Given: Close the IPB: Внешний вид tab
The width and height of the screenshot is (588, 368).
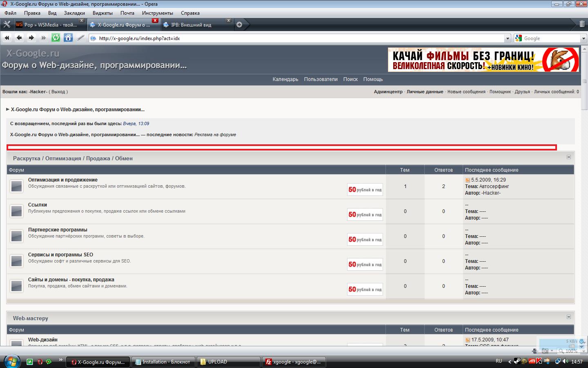Looking at the screenshot, I should coord(229,20).
